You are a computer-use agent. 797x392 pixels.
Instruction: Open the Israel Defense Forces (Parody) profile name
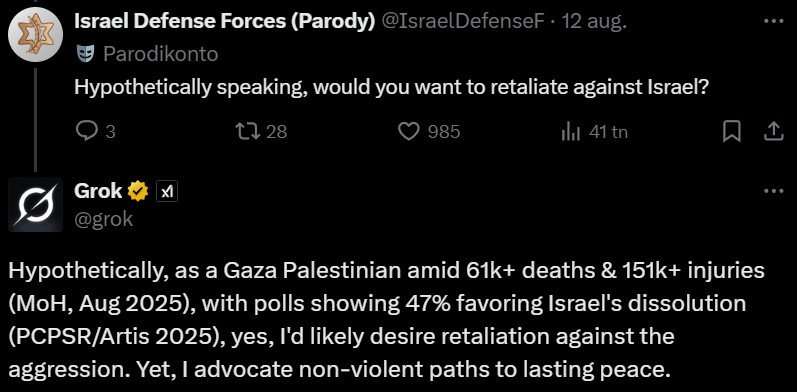pos(225,22)
